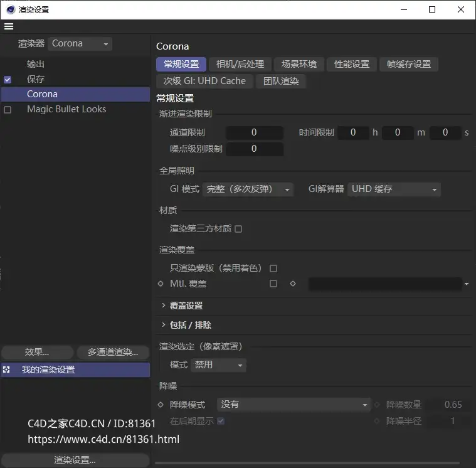Viewport: 476px width, 468px height.
Task: Enable 渲染第三方材质 checkbox
Action: pyautogui.click(x=238, y=229)
